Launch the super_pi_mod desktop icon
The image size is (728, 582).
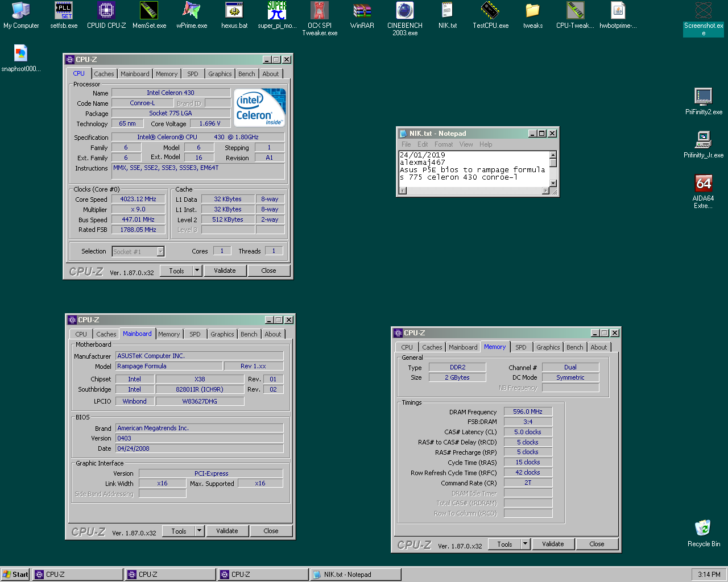277,15
